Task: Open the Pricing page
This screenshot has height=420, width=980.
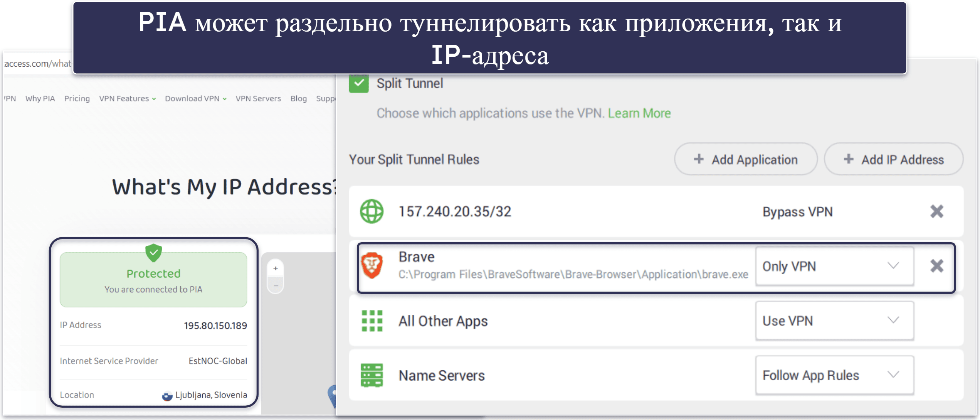Action: pos(77,99)
